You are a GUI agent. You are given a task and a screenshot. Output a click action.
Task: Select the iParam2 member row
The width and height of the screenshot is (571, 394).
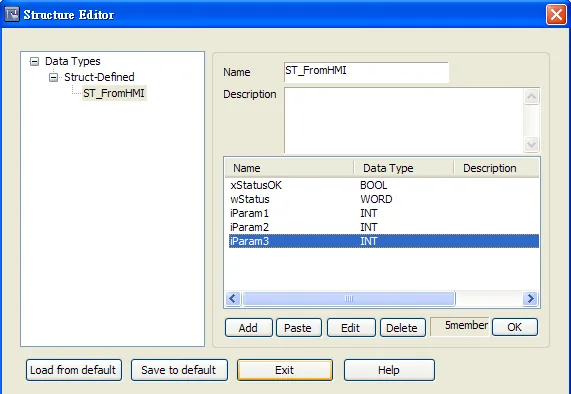click(x=384, y=227)
